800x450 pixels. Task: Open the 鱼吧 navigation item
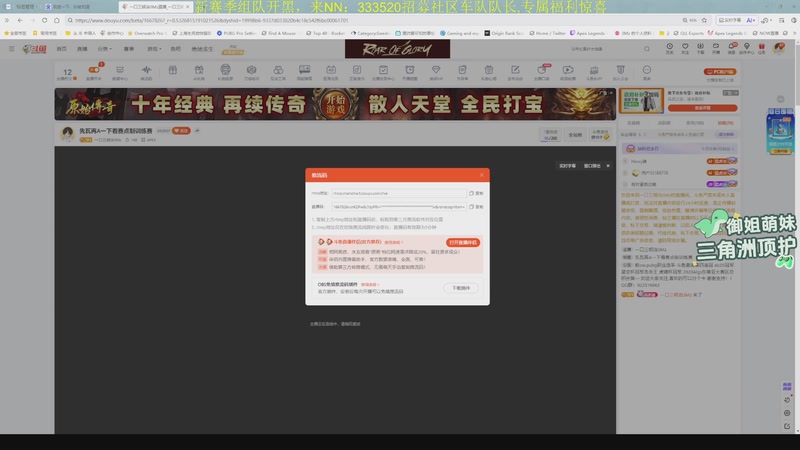click(x=176, y=49)
